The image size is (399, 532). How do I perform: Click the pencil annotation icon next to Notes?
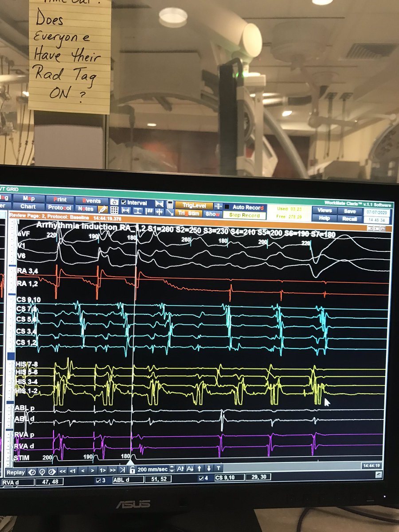pos(102,209)
